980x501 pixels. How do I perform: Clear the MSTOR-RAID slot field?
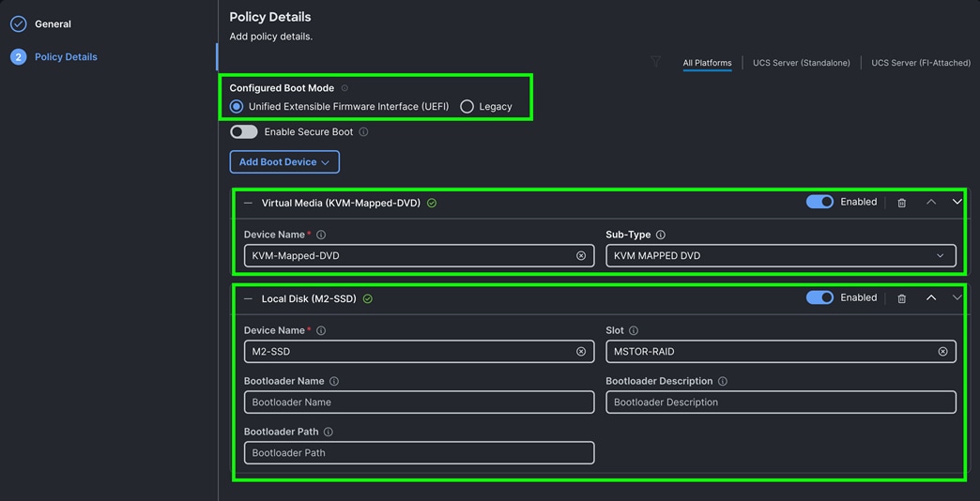tap(943, 352)
